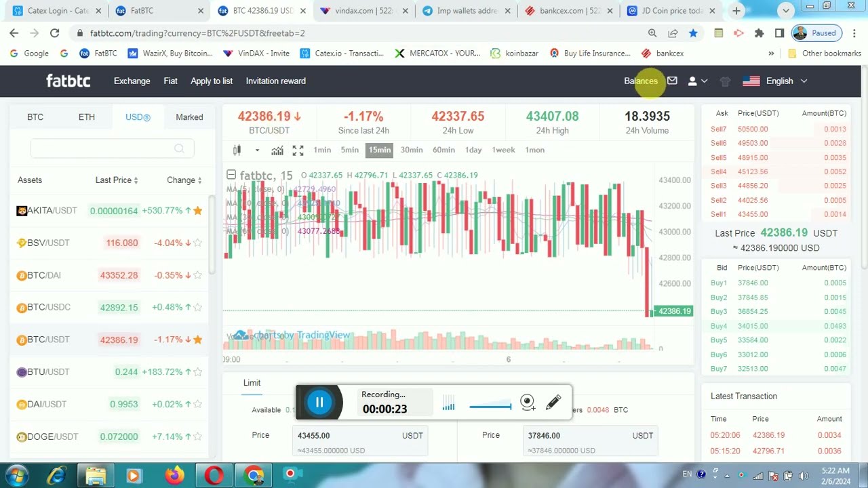This screenshot has height=488, width=868.
Task: Open the user account icon in the header
Action: pos(692,81)
